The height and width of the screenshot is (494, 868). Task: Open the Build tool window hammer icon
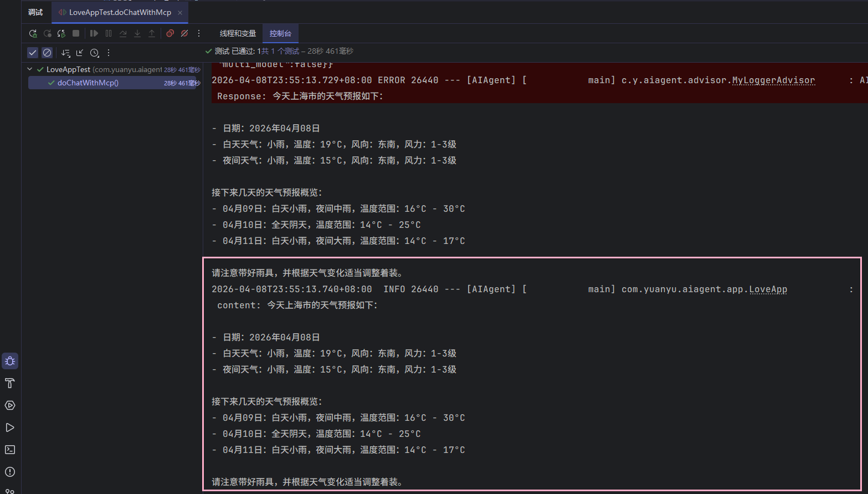point(10,383)
